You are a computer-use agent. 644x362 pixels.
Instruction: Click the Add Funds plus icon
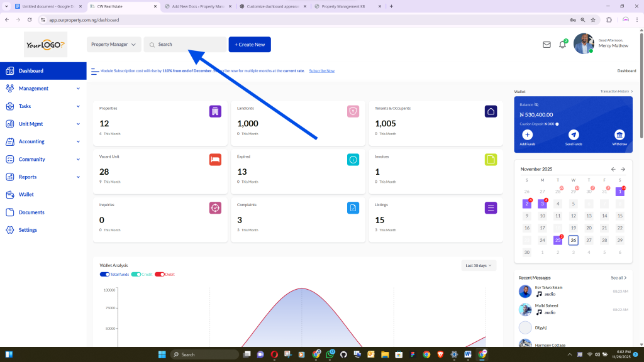527,134
